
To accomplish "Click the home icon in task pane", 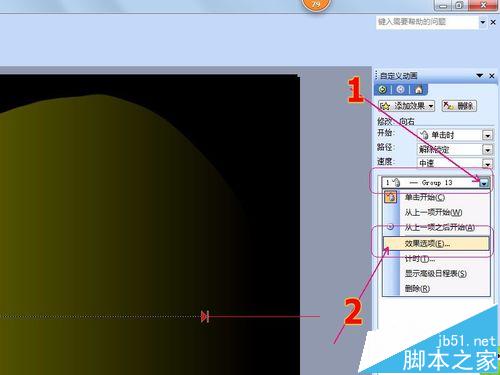I will click(418, 89).
